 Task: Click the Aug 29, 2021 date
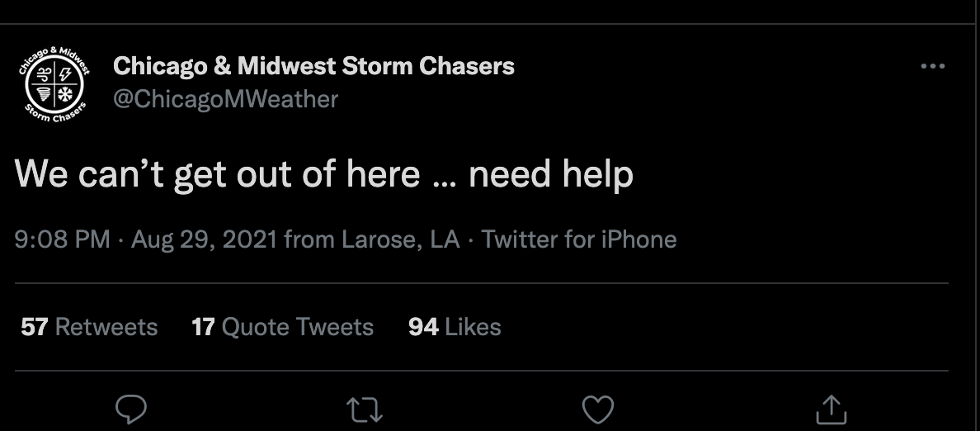click(203, 239)
